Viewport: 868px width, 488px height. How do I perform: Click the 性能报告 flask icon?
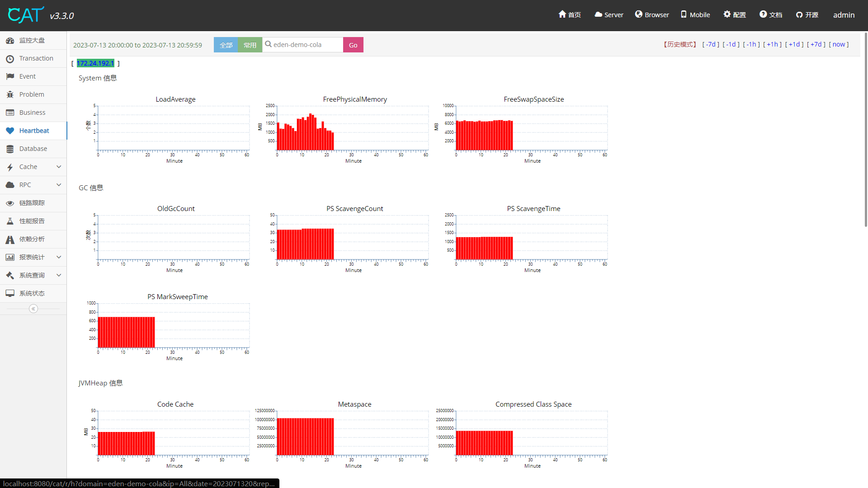(x=10, y=221)
